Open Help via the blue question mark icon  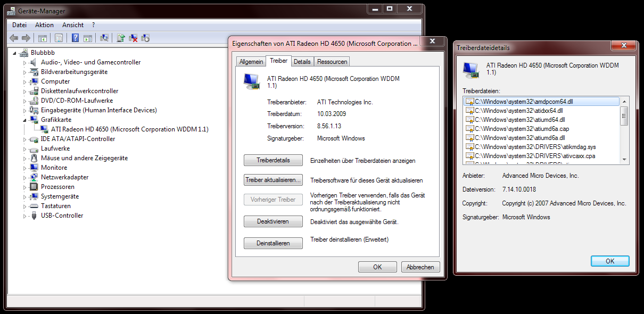coord(76,38)
